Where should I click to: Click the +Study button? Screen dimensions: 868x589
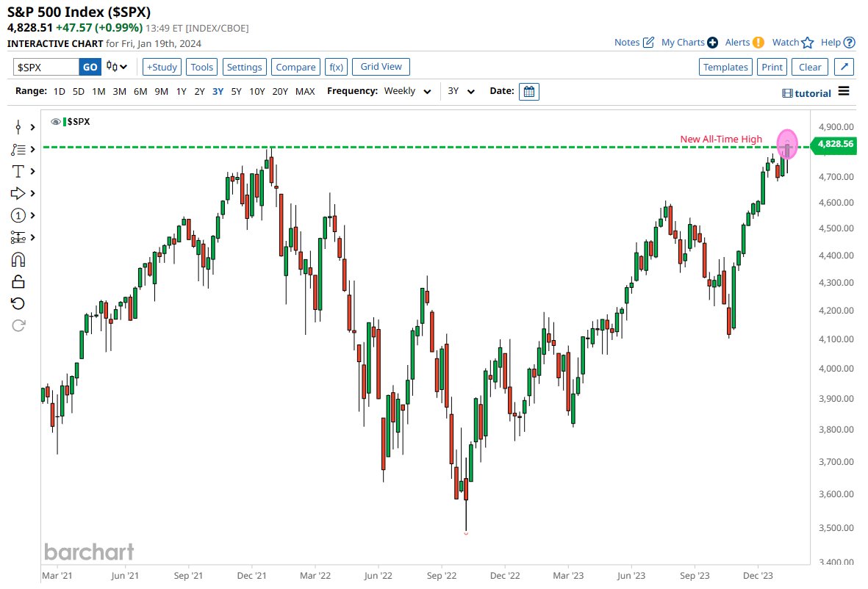click(162, 67)
